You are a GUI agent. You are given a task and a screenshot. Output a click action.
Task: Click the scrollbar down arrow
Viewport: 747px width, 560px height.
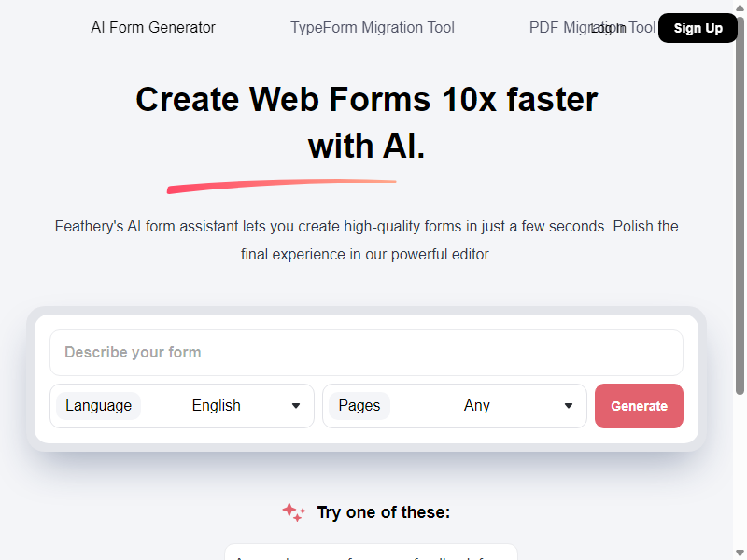(x=740, y=553)
